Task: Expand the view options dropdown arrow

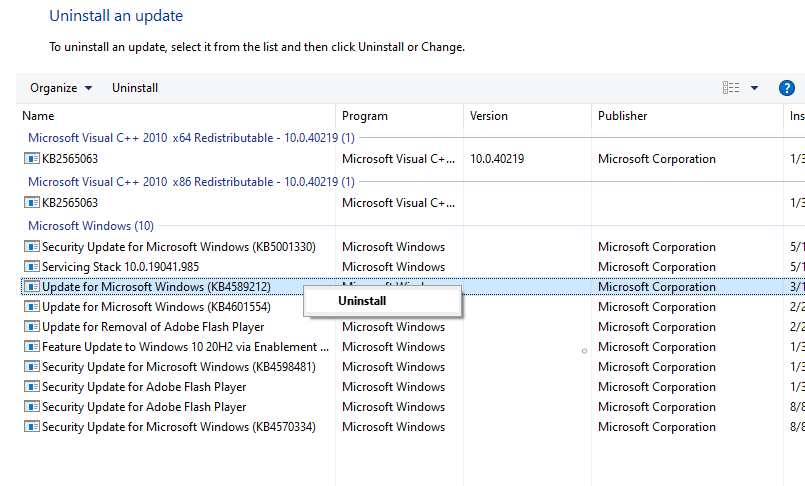Action: click(x=754, y=88)
